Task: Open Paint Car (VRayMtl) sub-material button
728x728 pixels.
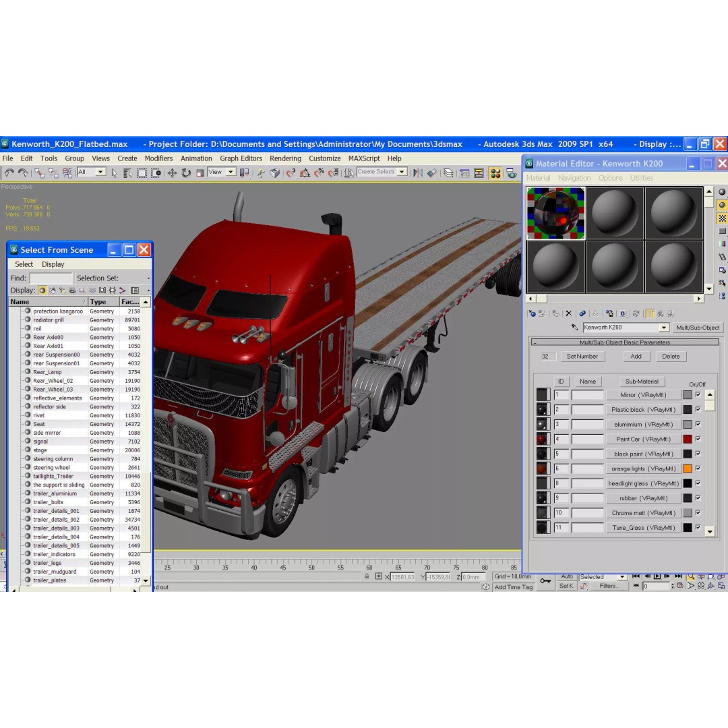Action: click(x=643, y=439)
